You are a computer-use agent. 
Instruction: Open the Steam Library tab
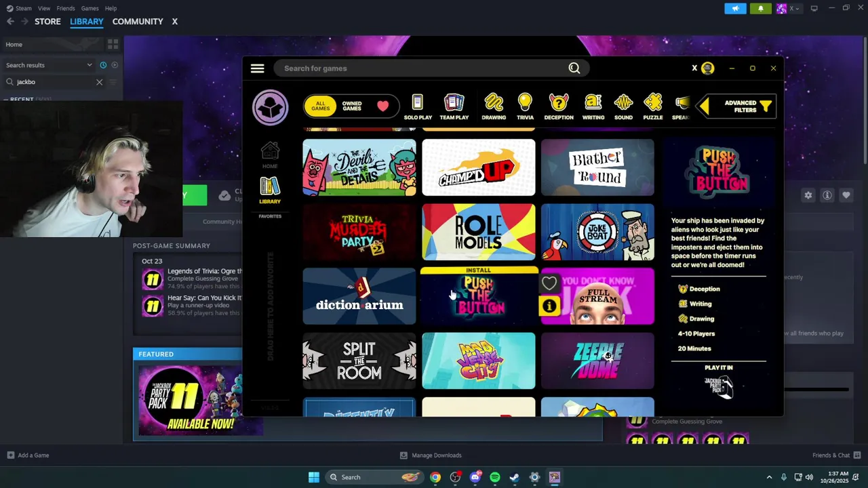click(x=87, y=22)
